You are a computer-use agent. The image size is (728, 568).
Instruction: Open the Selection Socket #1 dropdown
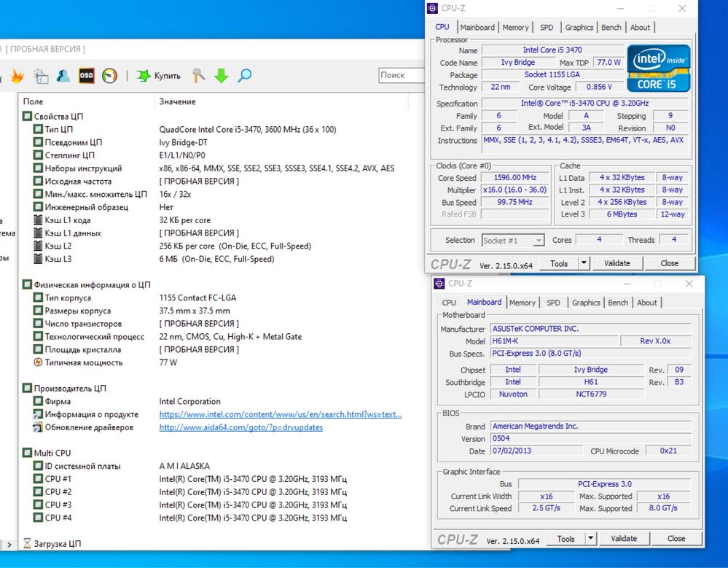512,241
